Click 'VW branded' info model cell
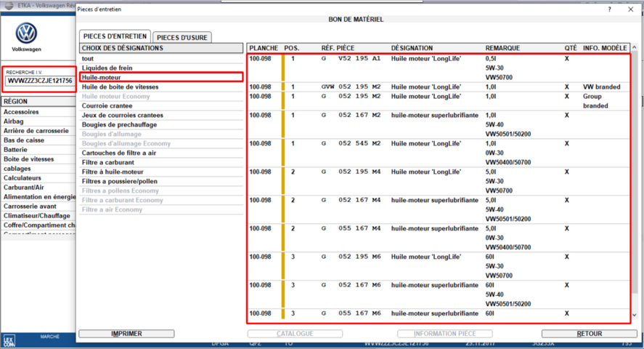644x349 pixels. [601, 87]
